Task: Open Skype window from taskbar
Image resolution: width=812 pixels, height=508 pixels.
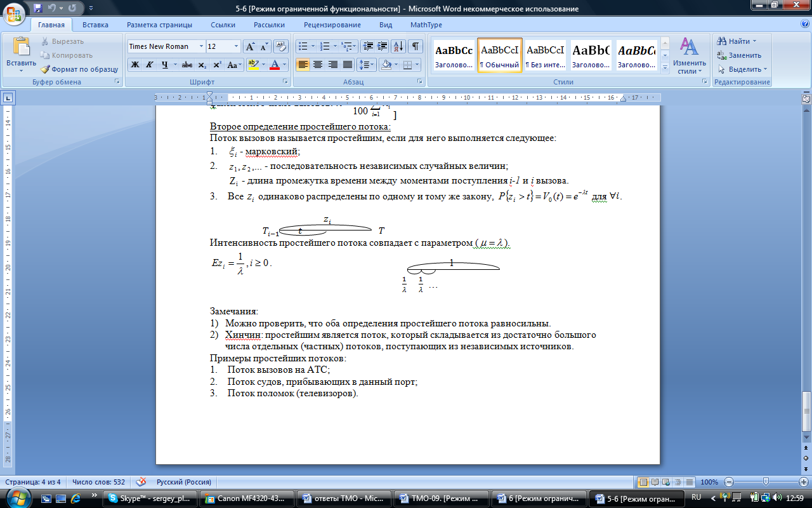Action: (151, 498)
